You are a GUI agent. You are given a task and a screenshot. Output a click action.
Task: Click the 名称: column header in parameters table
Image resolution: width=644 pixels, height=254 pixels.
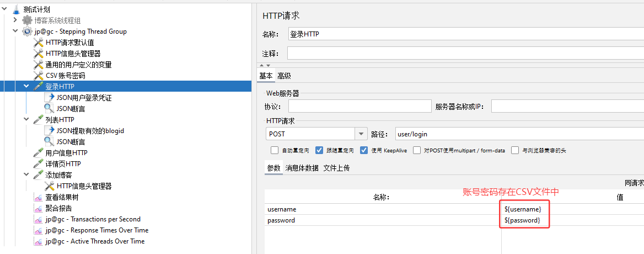click(x=383, y=197)
